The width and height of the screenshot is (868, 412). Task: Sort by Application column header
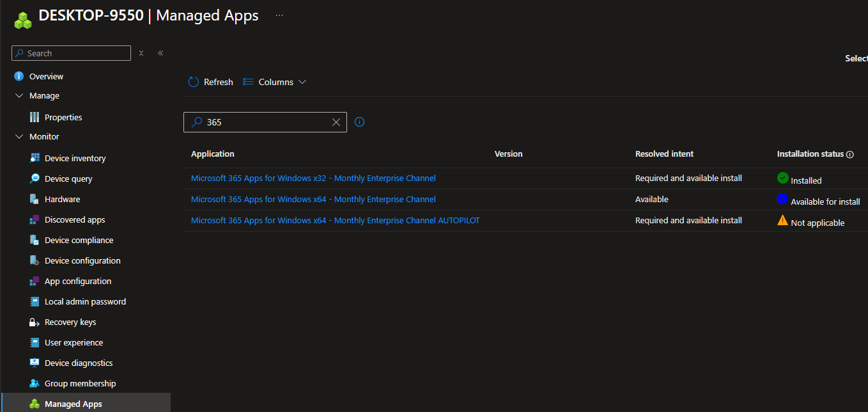click(213, 154)
